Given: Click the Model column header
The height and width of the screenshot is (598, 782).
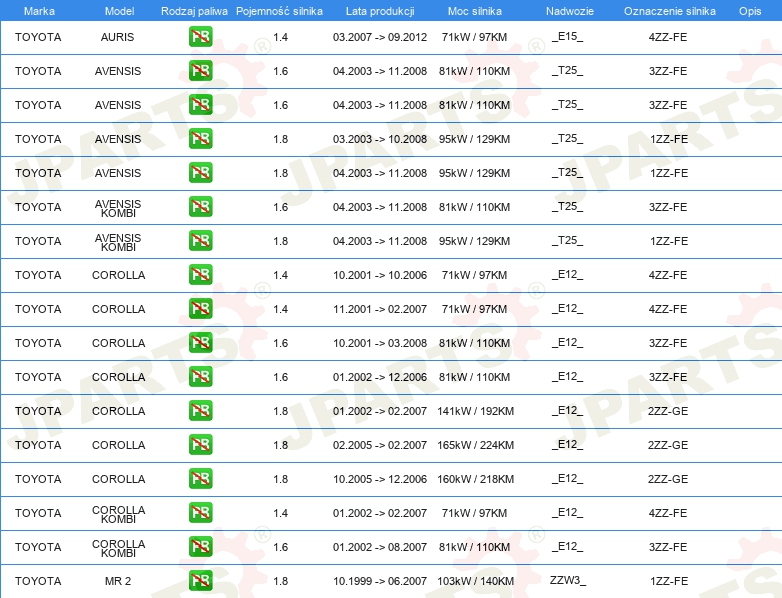Looking at the screenshot, I should click(x=119, y=11).
